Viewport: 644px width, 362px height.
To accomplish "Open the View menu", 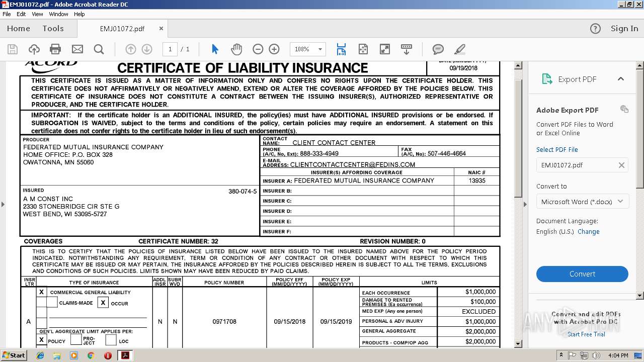I will pyautogui.click(x=37, y=14).
